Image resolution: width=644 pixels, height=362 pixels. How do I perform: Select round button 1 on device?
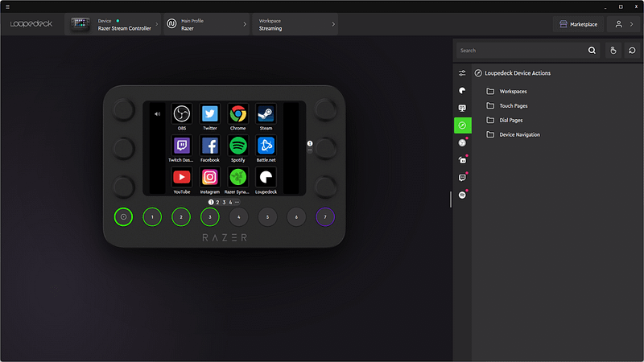[152, 216]
